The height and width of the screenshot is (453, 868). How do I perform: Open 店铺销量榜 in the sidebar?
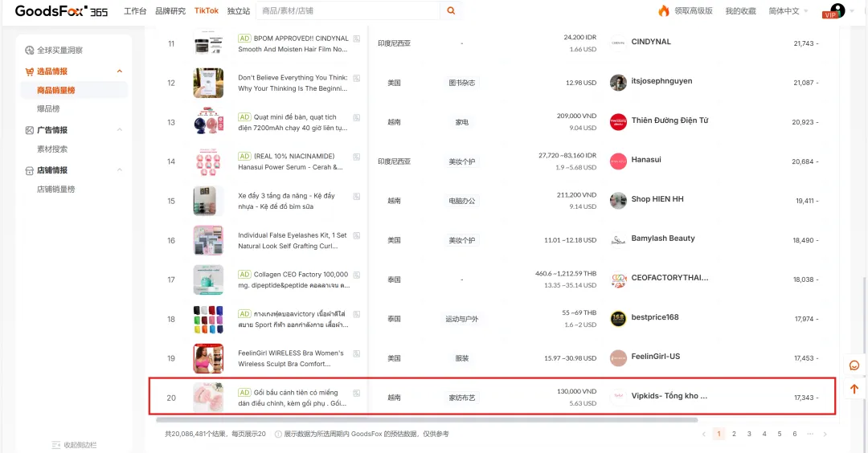pyautogui.click(x=56, y=190)
